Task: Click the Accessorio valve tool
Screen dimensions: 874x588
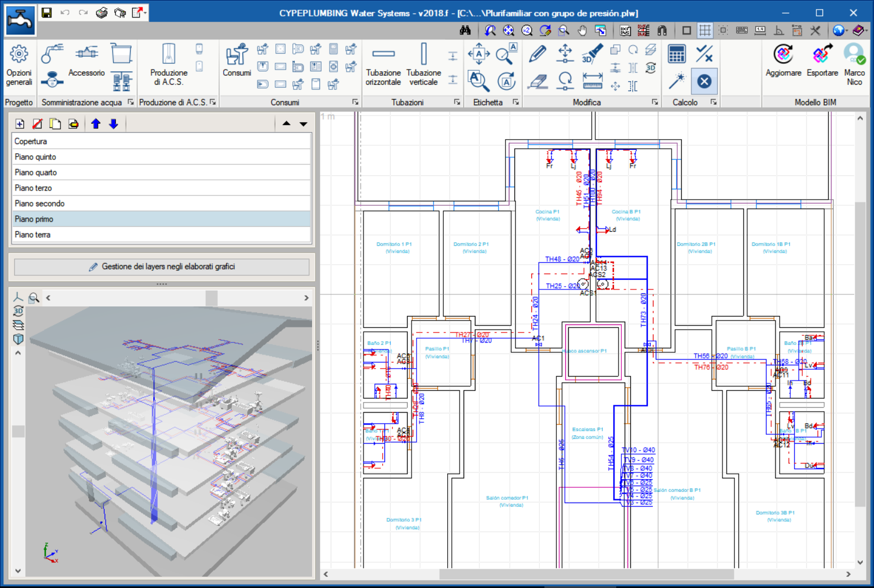Action: (x=86, y=60)
